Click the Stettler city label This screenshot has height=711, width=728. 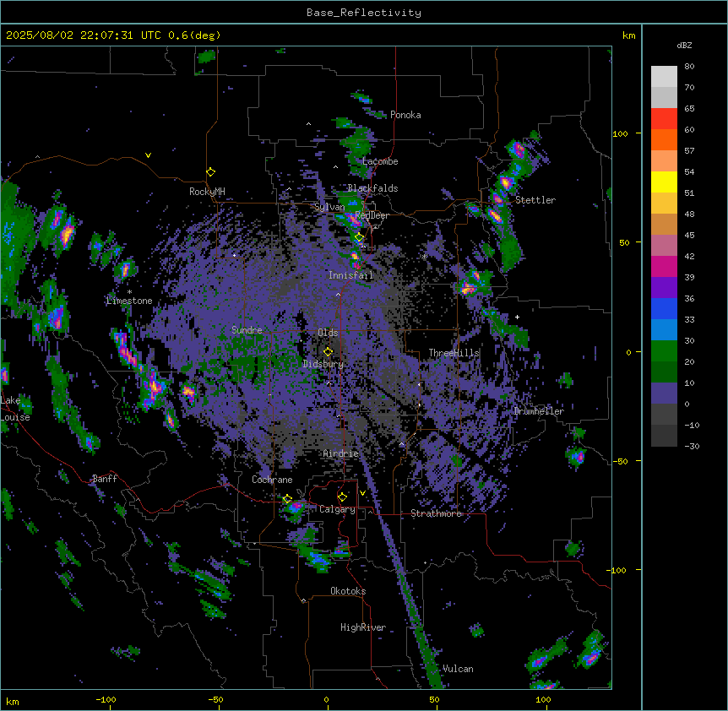click(535, 200)
